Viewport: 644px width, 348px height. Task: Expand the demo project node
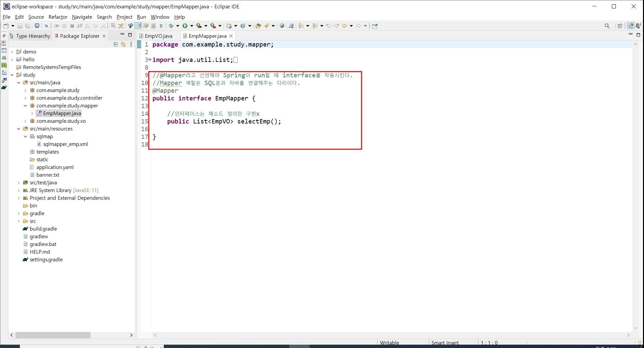12,52
